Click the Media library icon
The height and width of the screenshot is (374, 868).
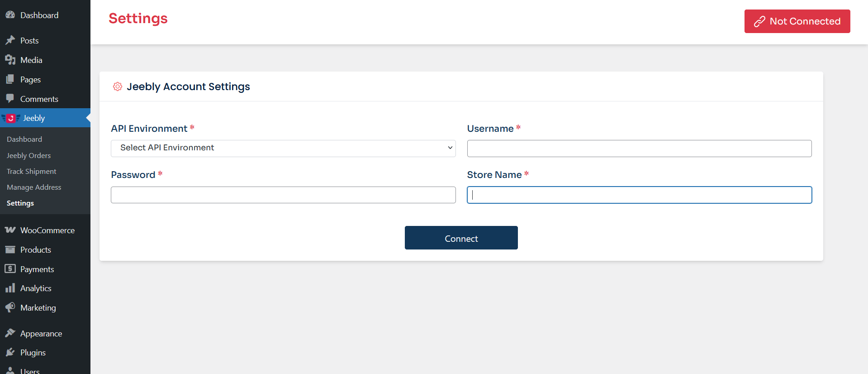tap(10, 60)
